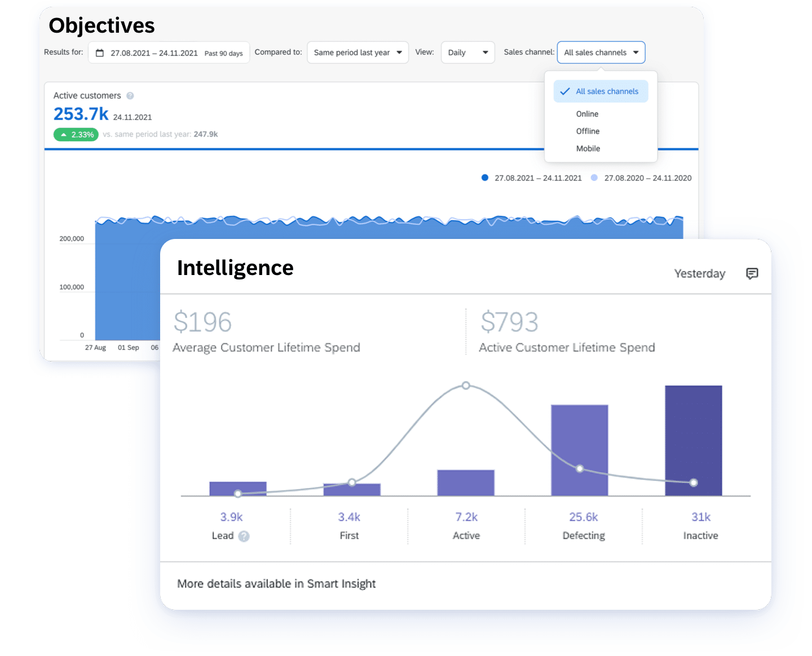
Task: Click the checkmark beside All sales channels
Action: point(565,91)
